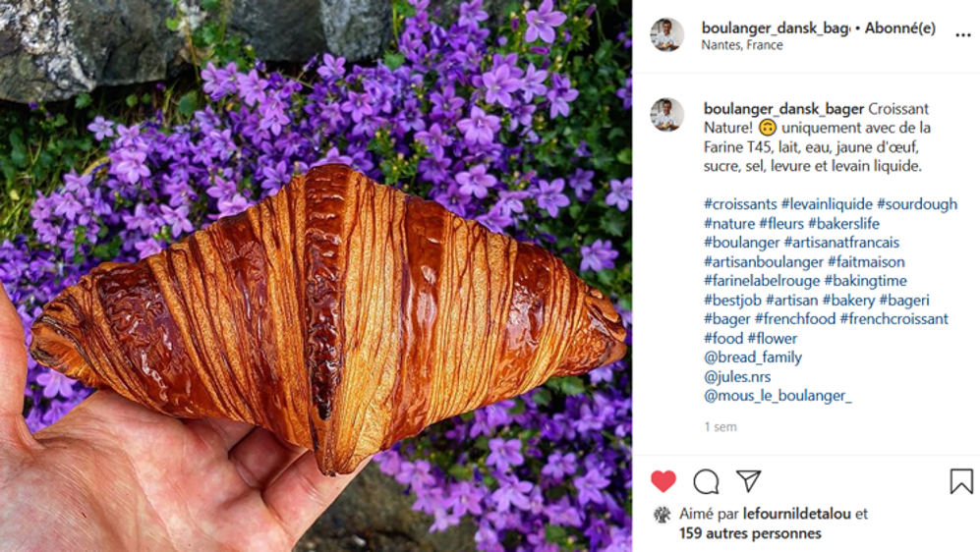Share the post via paper plane icon
980x552 pixels.
click(748, 481)
